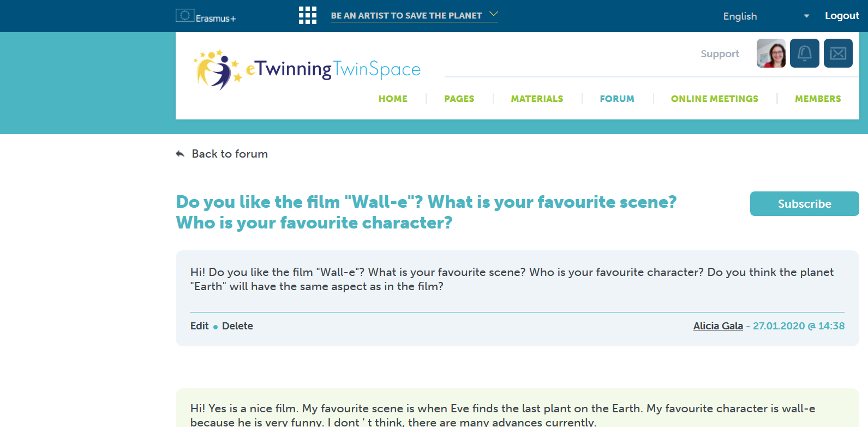Click the user profile photo

[771, 53]
